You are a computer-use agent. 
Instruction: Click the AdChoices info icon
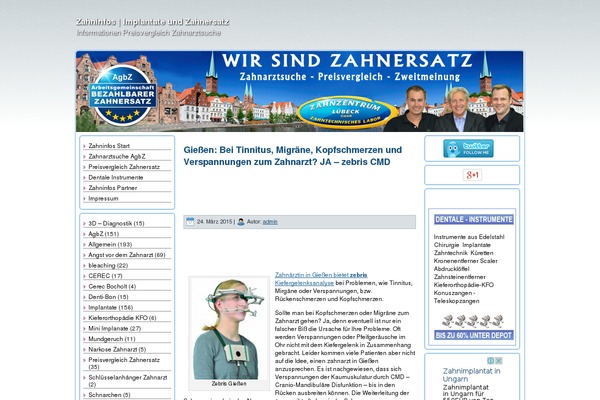point(491,361)
